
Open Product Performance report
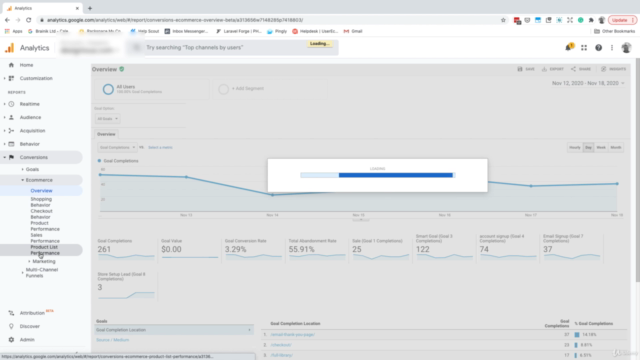(44, 226)
